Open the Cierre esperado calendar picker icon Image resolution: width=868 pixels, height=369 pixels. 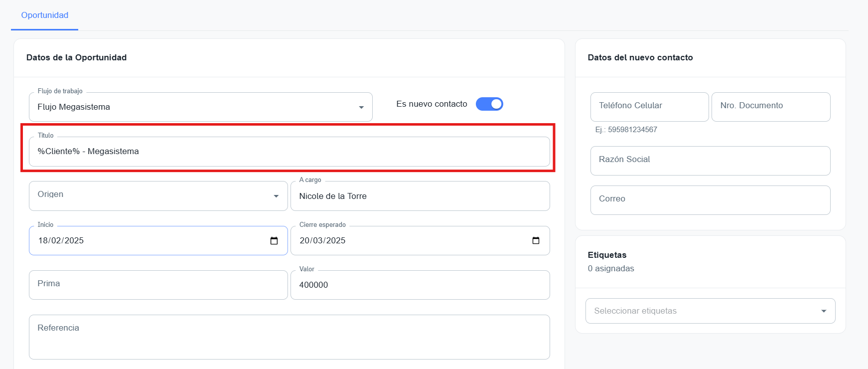(536, 241)
